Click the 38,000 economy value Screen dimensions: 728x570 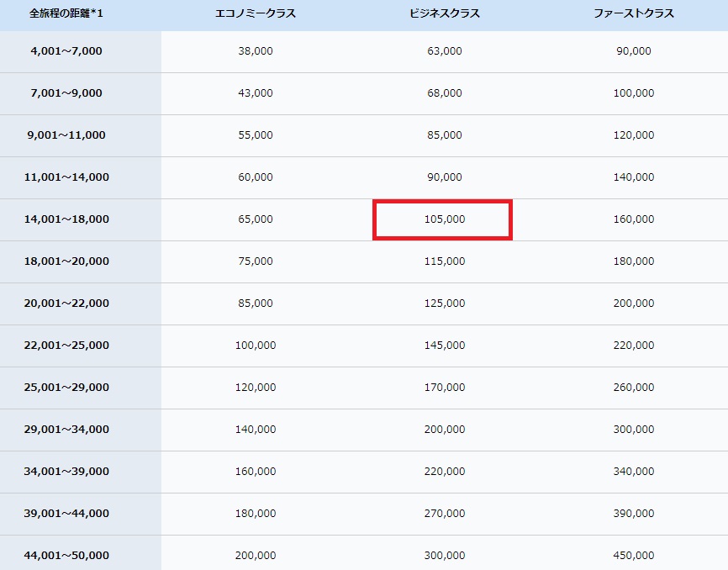256,51
